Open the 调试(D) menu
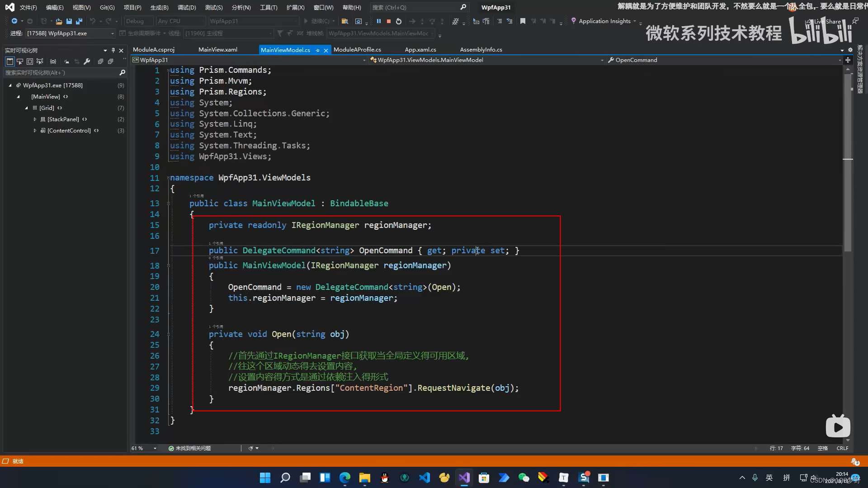The width and height of the screenshot is (868, 488). click(x=187, y=7)
